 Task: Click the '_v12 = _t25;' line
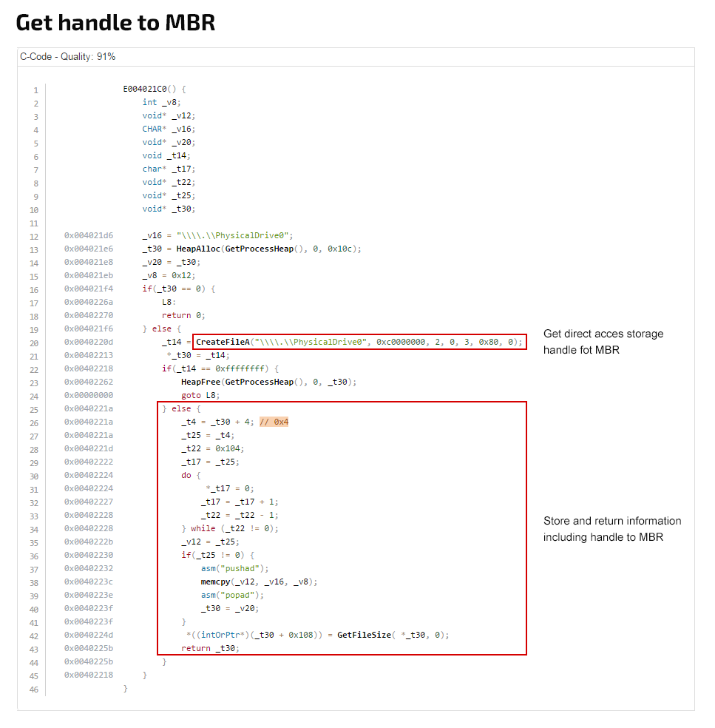coord(210,542)
